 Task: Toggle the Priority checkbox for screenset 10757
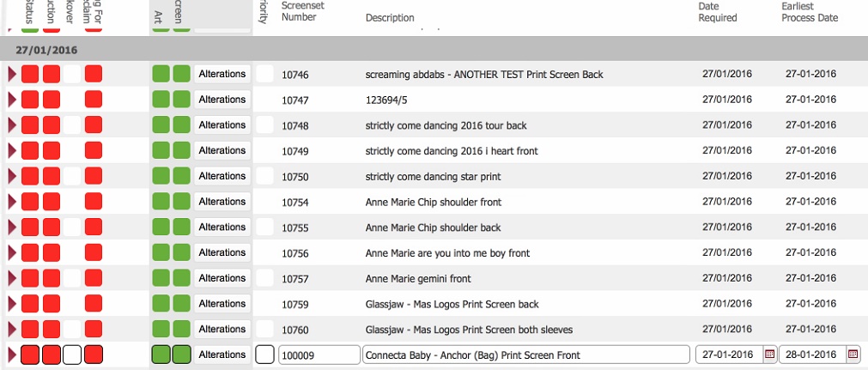[265, 278]
